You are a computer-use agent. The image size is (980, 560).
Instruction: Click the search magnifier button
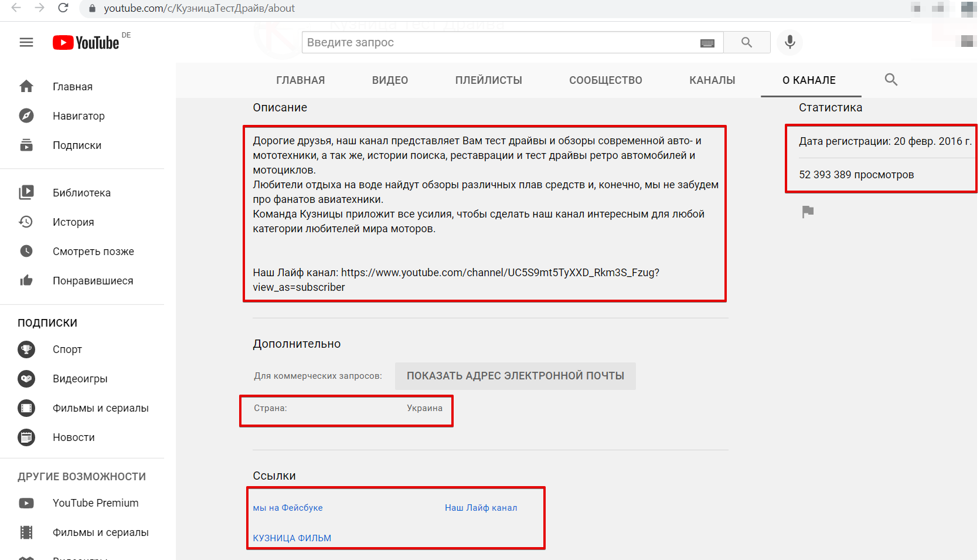tap(747, 42)
